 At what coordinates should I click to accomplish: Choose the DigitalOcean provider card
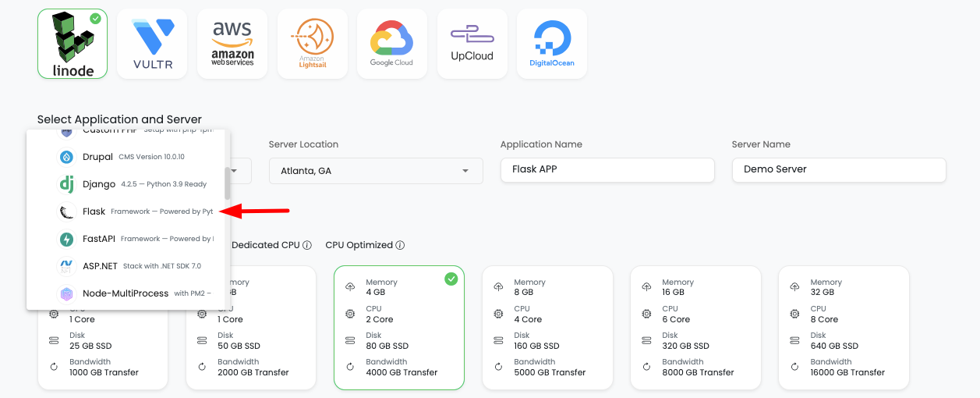coord(552,44)
